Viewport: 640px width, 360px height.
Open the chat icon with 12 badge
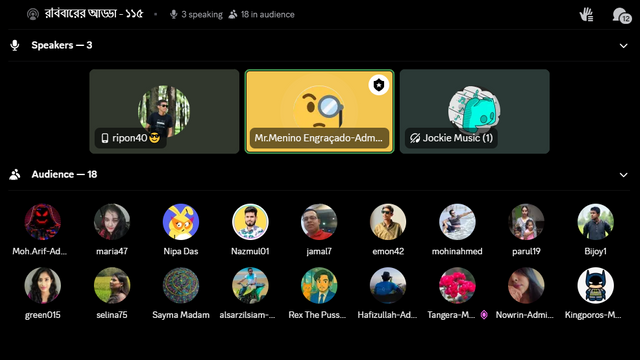pos(622,16)
